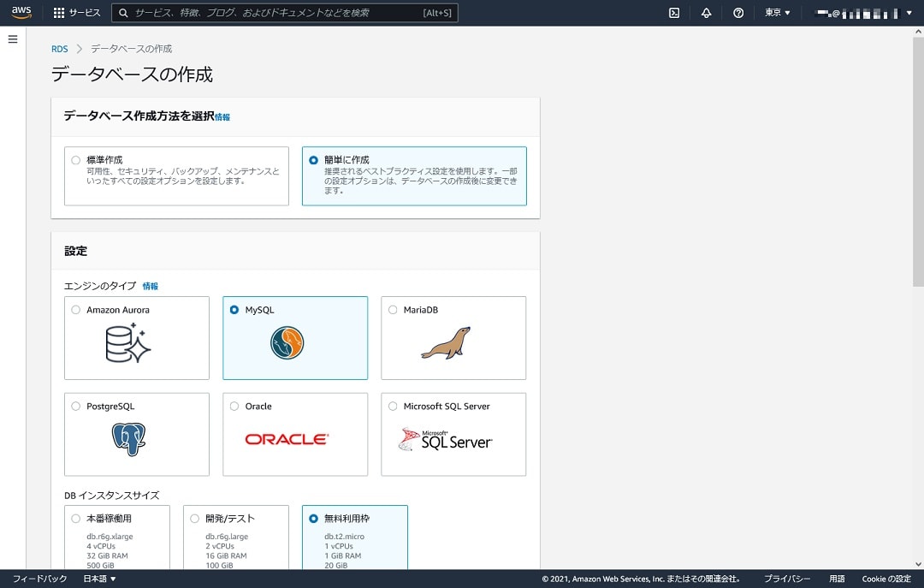
Task: Click db.r6g.xlarge spec text
Action: click(110, 537)
